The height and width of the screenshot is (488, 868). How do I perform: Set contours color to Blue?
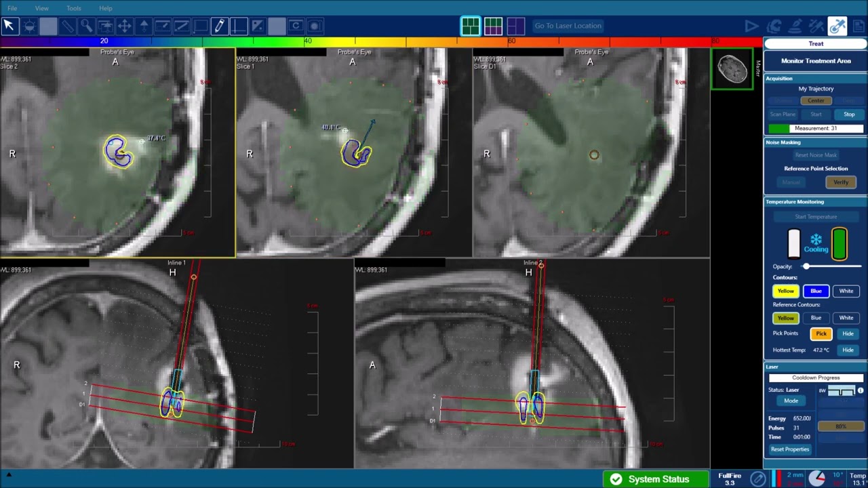816,291
